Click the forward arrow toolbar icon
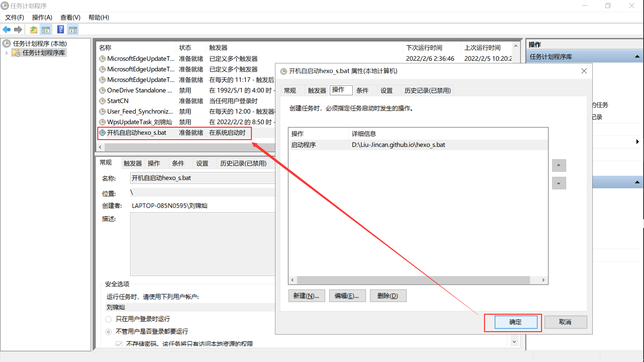Viewport: 644px width, 362px height. (18, 30)
